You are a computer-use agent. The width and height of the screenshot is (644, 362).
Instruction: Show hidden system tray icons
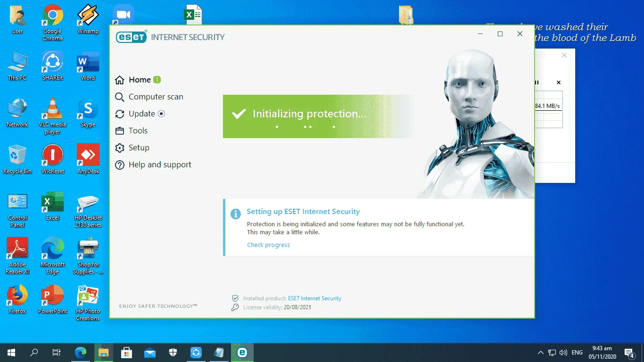coord(541,353)
